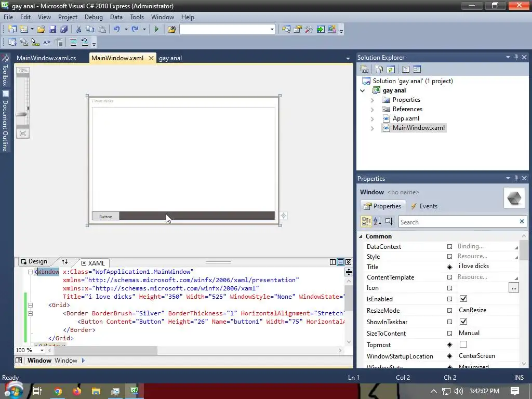Enable the Topmost checkbox
The height and width of the screenshot is (399, 532).
[x=463, y=344]
